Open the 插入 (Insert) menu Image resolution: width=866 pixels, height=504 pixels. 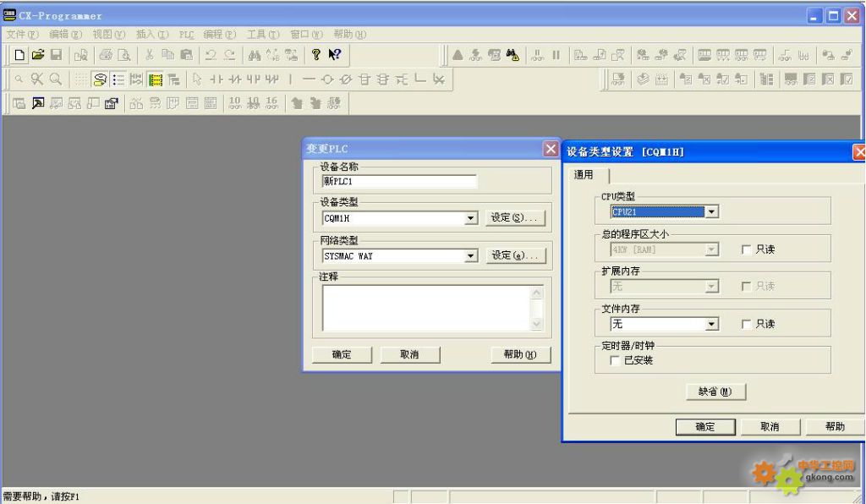coord(152,34)
